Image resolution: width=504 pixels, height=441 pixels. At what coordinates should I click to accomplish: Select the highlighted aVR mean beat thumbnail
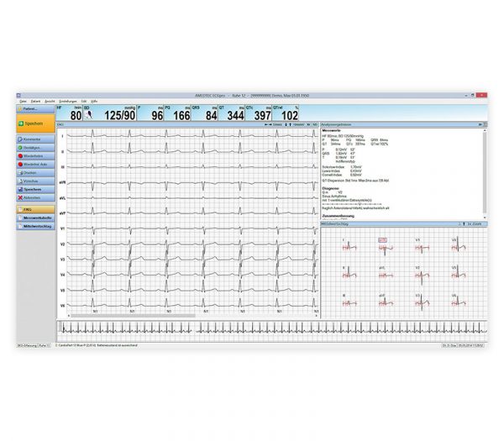[386, 246]
